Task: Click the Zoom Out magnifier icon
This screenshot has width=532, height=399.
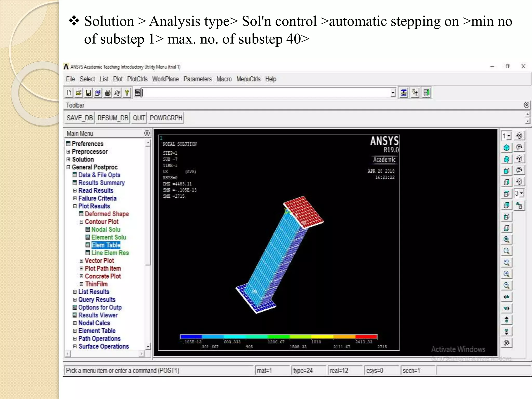Action: point(506,285)
